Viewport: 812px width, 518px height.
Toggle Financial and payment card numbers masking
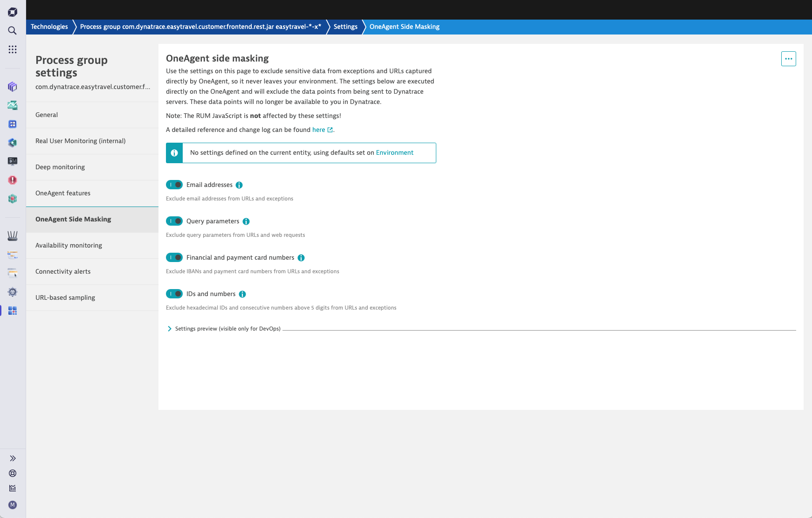pos(174,257)
